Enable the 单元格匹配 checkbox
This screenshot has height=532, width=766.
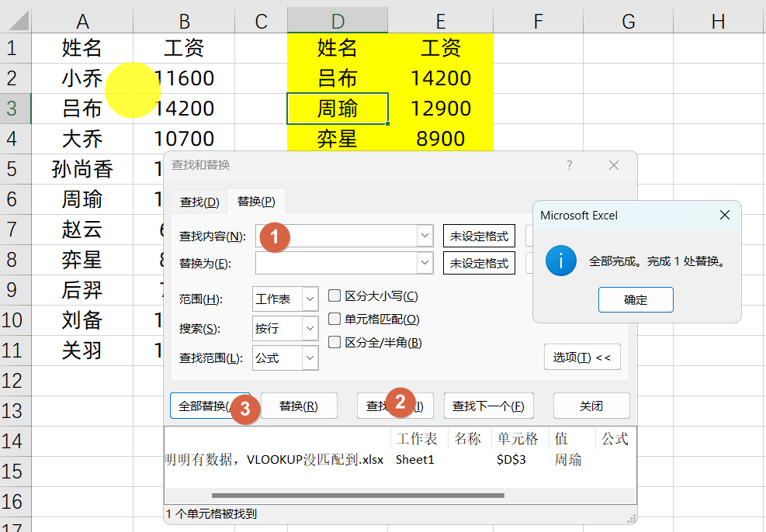334,320
